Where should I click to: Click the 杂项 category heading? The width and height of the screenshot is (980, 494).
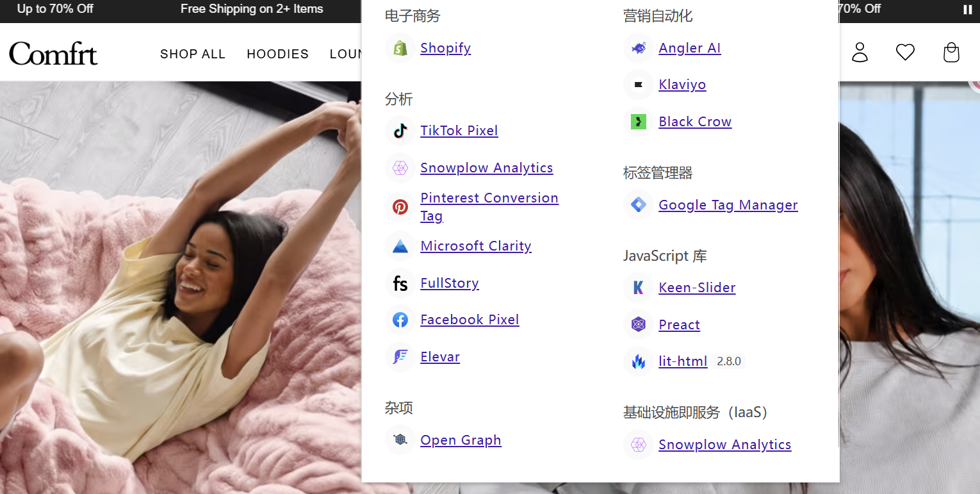[x=398, y=408]
